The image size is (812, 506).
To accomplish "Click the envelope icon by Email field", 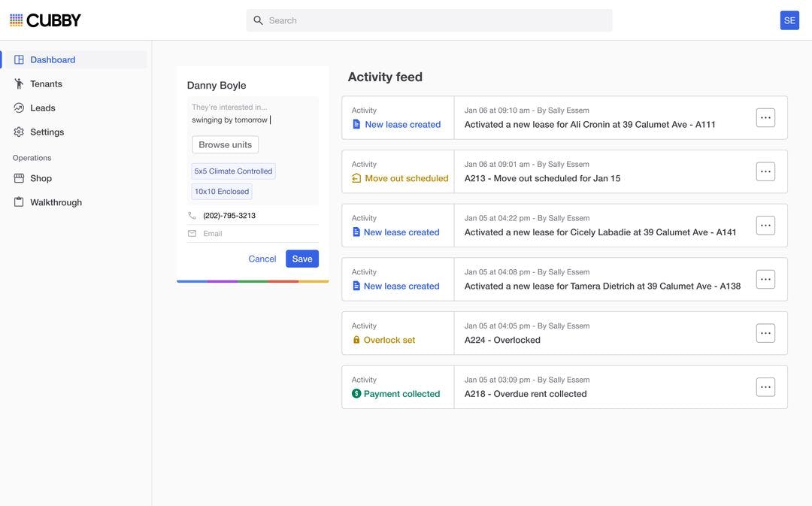I will (x=192, y=234).
